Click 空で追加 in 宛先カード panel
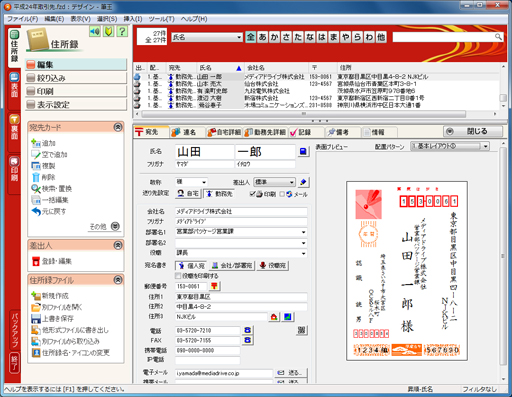 click(x=49, y=155)
